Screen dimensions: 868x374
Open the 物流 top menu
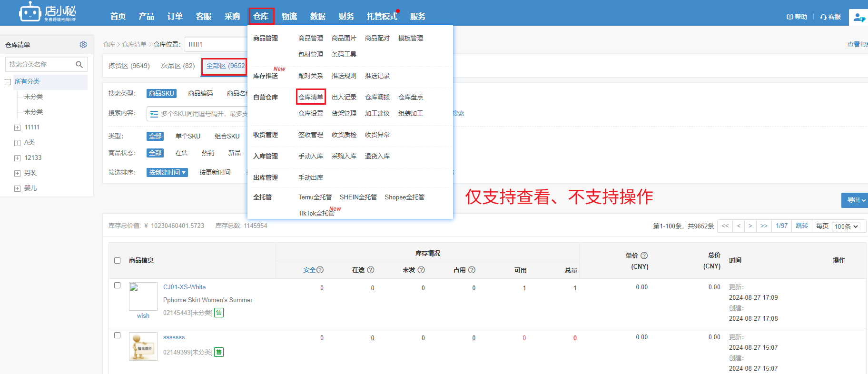click(x=289, y=16)
